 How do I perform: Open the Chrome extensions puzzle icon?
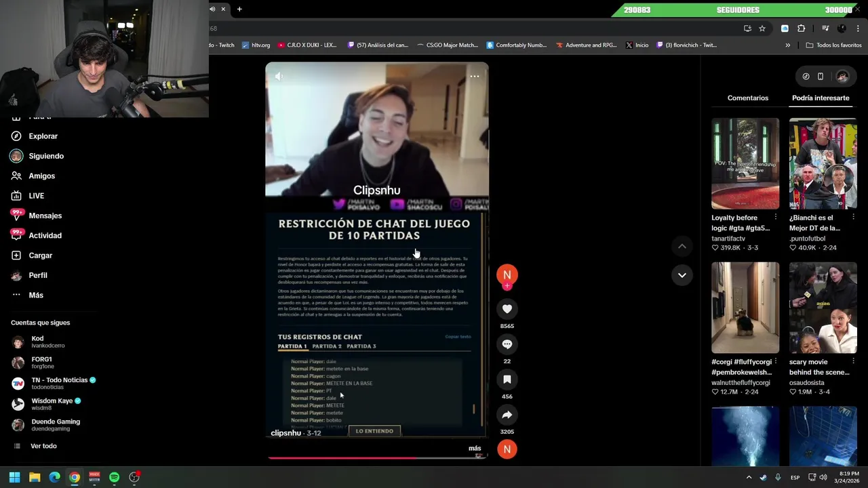point(802,28)
